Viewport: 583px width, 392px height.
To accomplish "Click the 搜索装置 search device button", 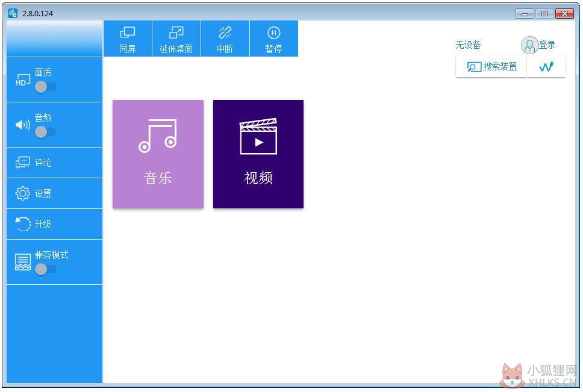I will tap(491, 67).
